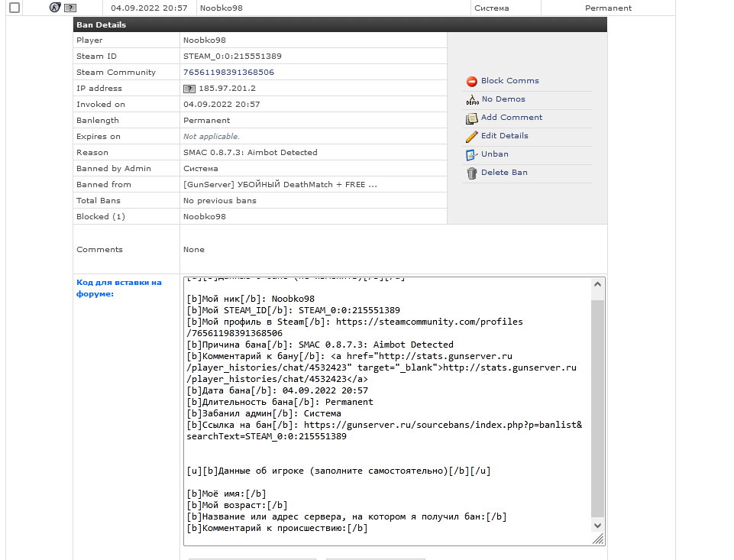Click the Unban link text
This screenshot has width=734, height=560.
click(494, 154)
